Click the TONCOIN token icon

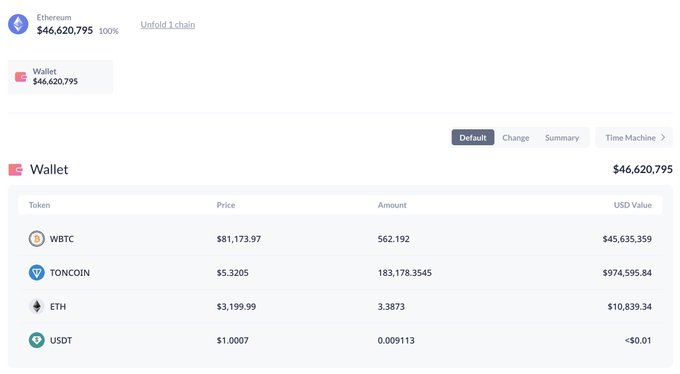pyautogui.click(x=36, y=272)
